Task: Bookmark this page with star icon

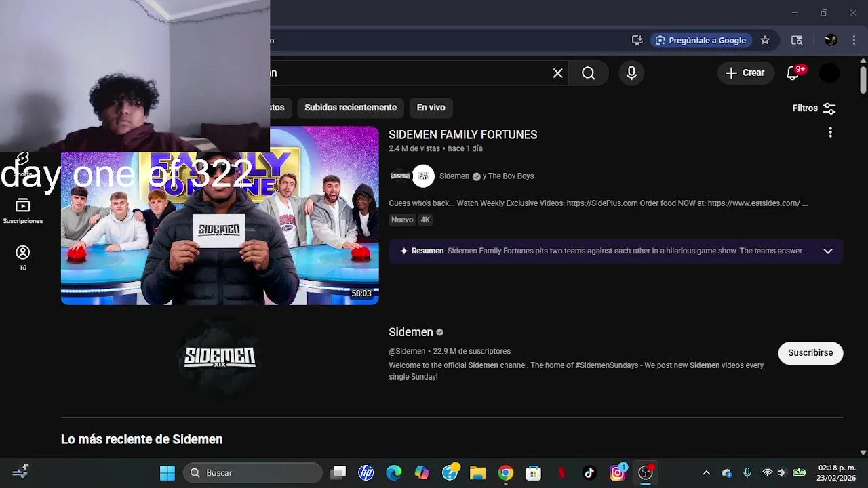Action: click(x=765, y=40)
